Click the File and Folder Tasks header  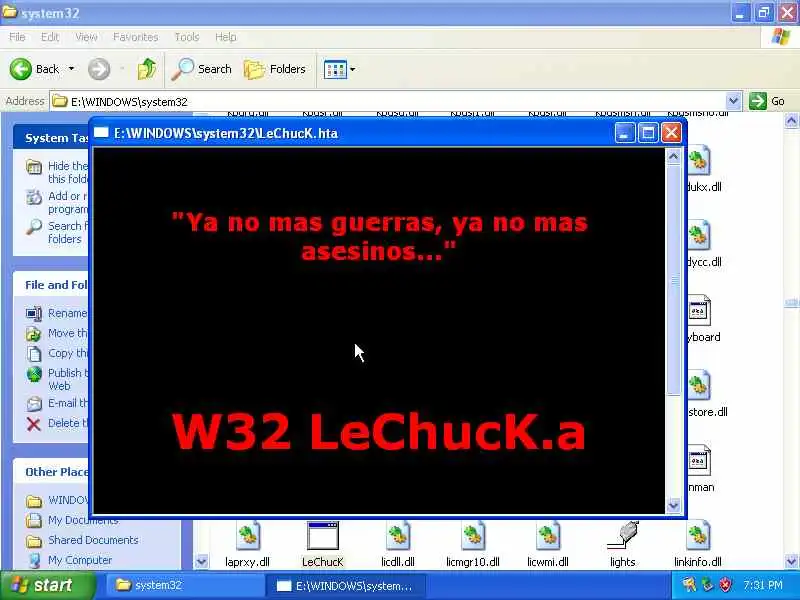(51, 285)
